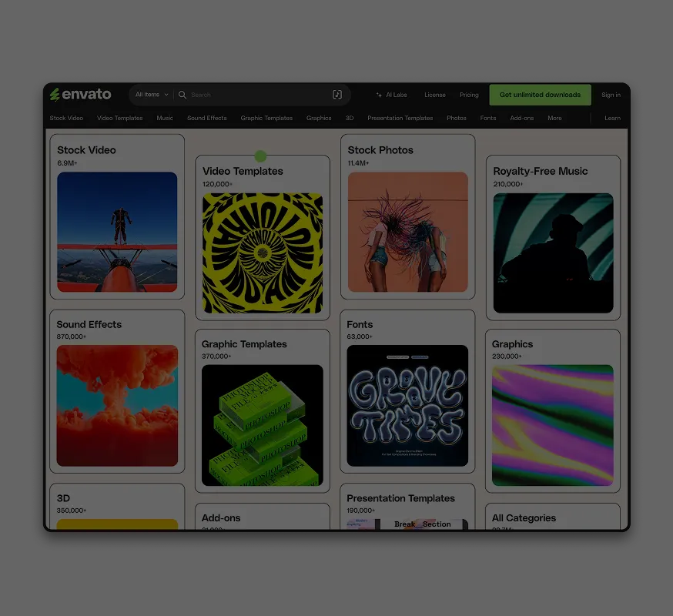
Task: Click the Video Templates card title
Action: pyautogui.click(x=243, y=171)
